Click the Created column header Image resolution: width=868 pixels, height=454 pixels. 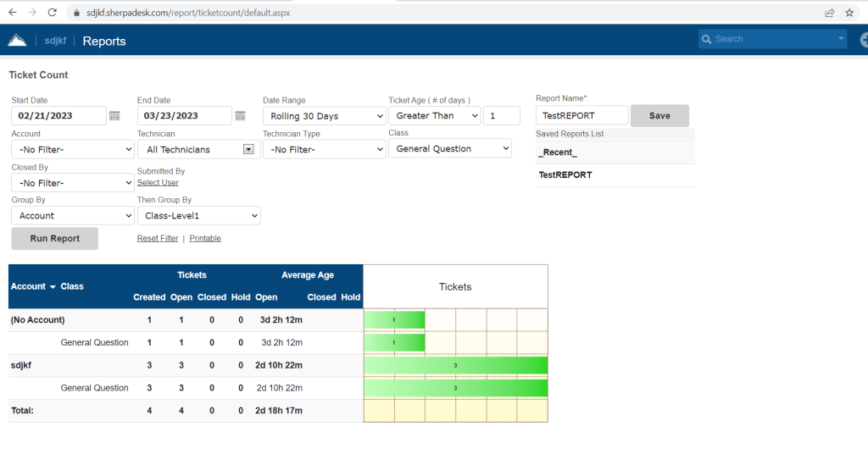pos(149,297)
